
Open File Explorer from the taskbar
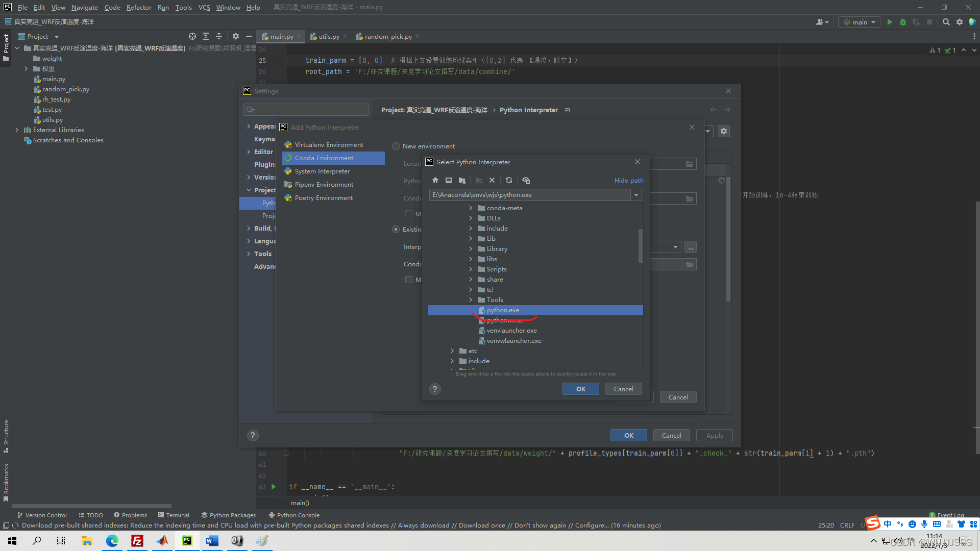click(87, 541)
